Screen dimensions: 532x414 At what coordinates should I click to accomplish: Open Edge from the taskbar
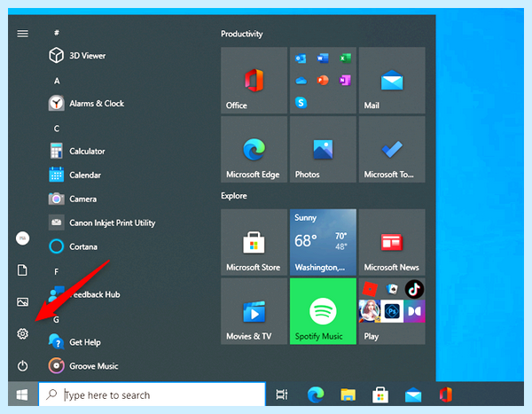coord(316,394)
